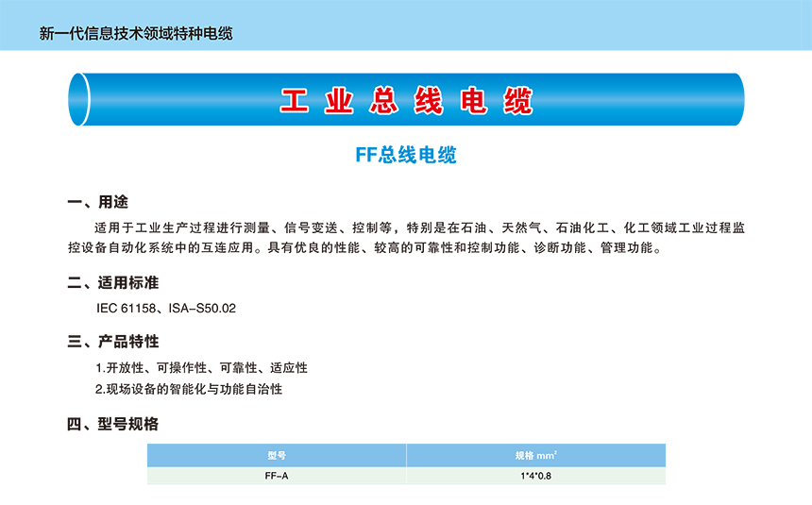Click the red banner title 工业总线电缆
The image size is (812, 505).
click(406, 100)
